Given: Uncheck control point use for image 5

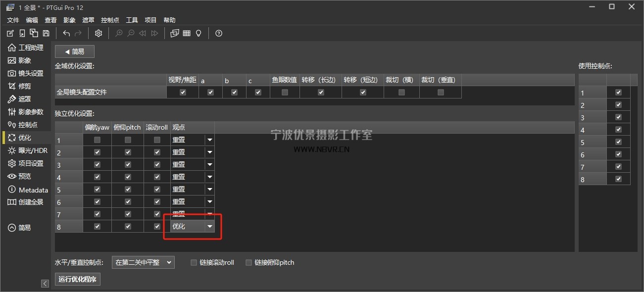Looking at the screenshot, I should pyautogui.click(x=618, y=142).
